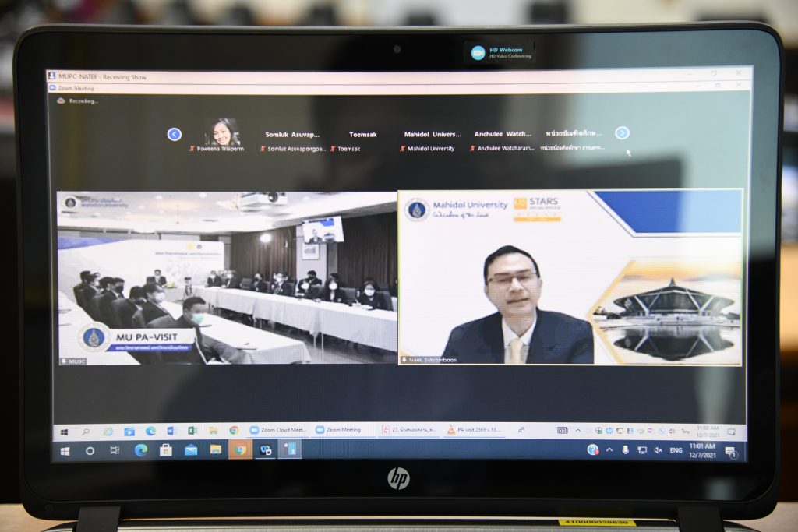The height and width of the screenshot is (532, 798).
Task: Open Word in the inner remote taskbar
Action: [x=171, y=430]
